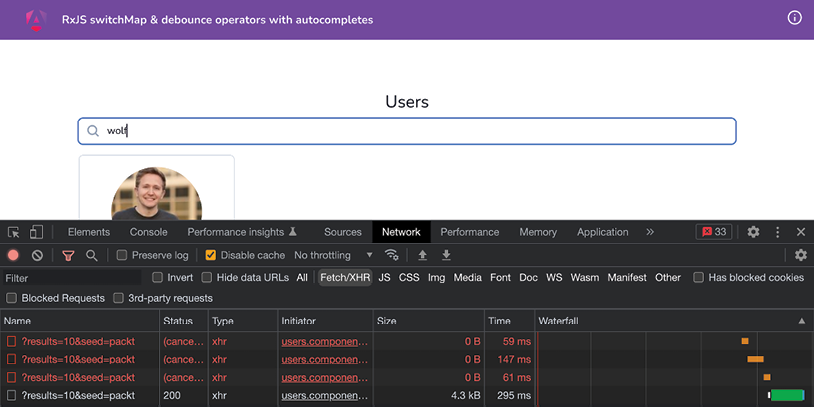Filter requests by Doc
The height and width of the screenshot is (407, 814).
(528, 278)
